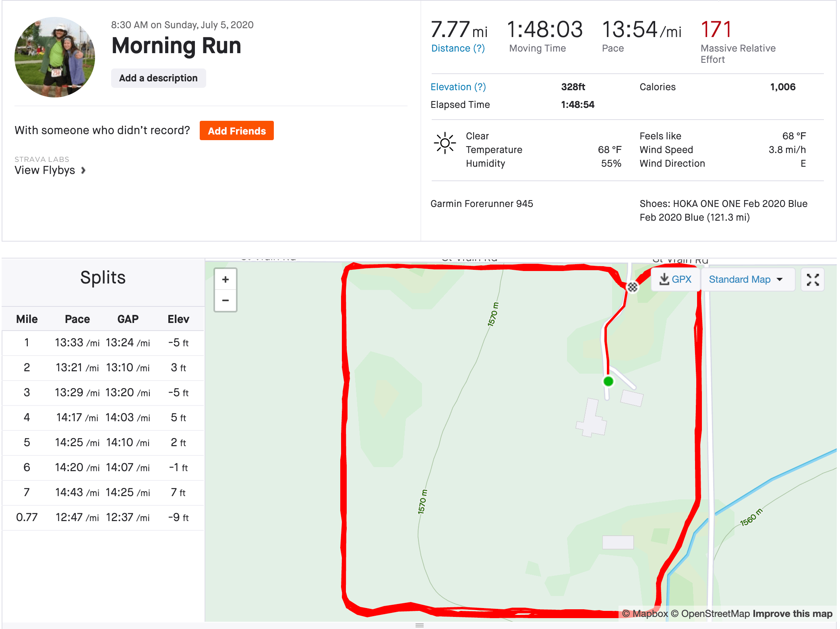Click the athlete profile photo
The image size is (840, 629).
click(x=55, y=57)
